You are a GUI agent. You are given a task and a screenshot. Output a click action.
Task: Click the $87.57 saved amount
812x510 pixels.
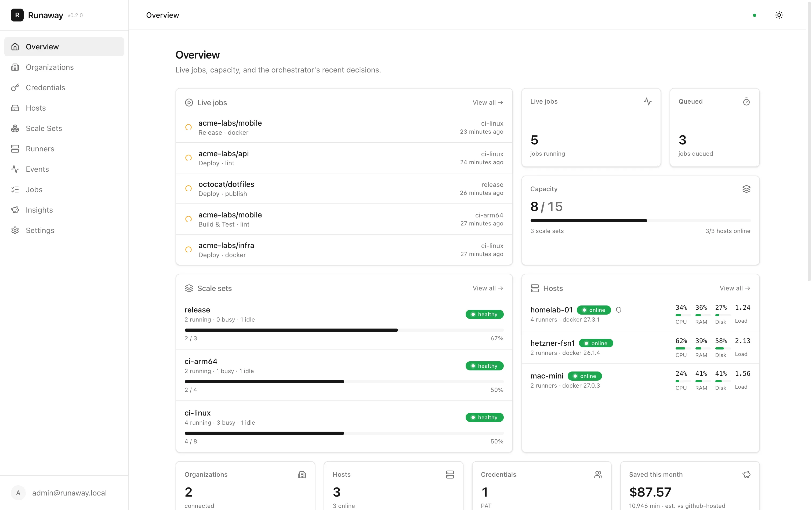(x=650, y=492)
